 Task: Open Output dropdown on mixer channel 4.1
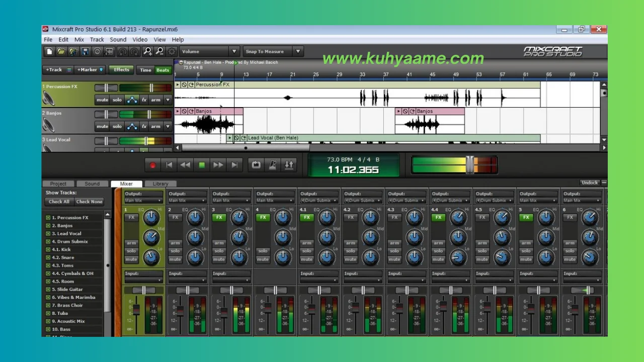pos(319,201)
